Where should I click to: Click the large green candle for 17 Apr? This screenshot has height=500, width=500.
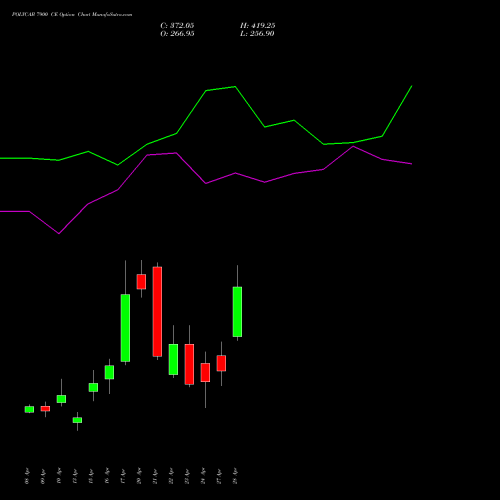(125, 328)
